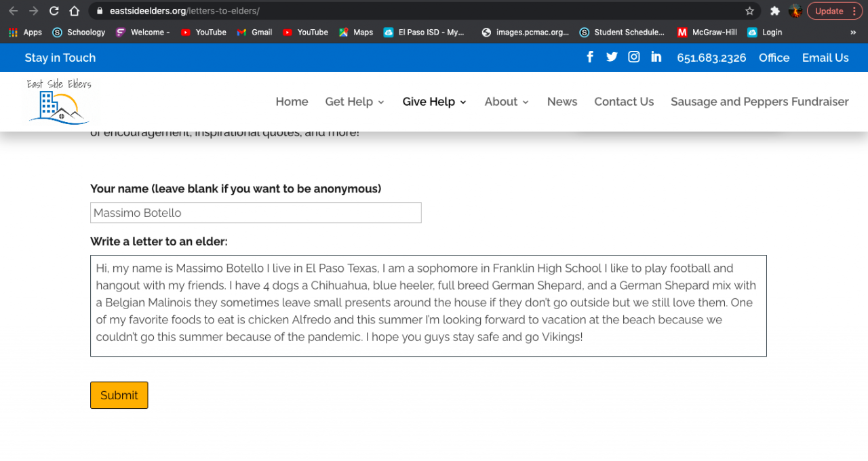Viewport: 868px width, 461px height.
Task: Expand the Get Help dropdown menu
Action: pyautogui.click(x=354, y=102)
